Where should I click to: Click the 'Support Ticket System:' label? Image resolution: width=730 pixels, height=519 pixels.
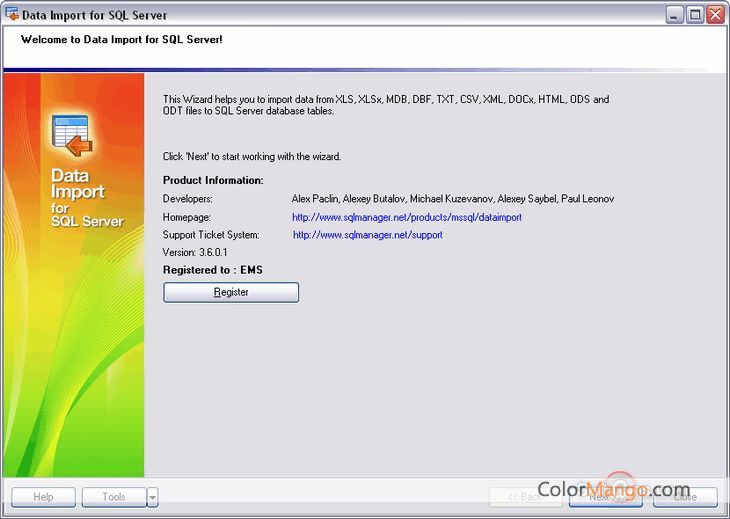pyautogui.click(x=211, y=235)
